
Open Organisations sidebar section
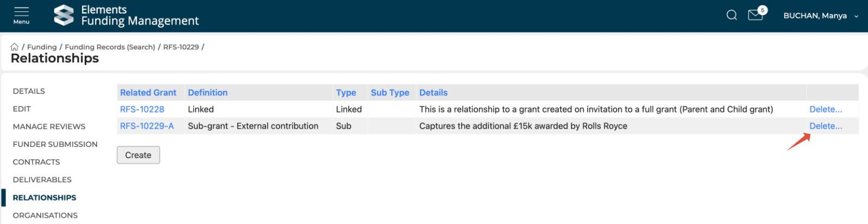point(45,215)
